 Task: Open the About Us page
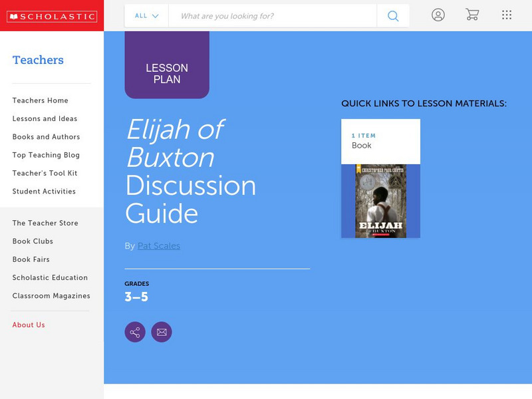tap(28, 325)
